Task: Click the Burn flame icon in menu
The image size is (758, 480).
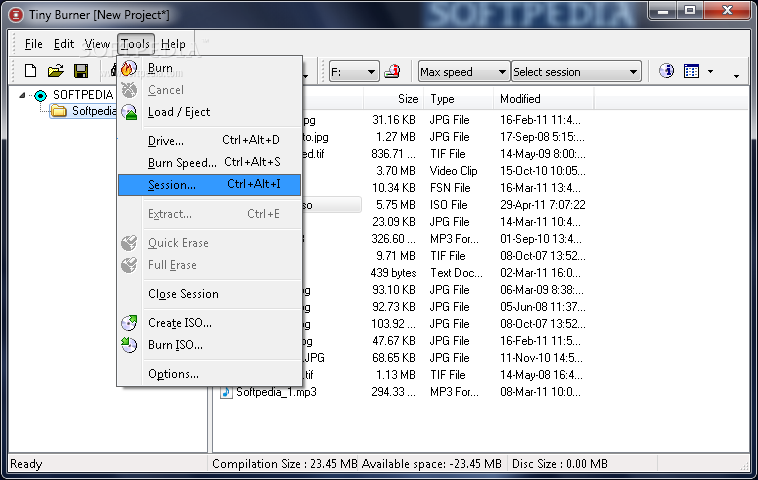Action: [x=129, y=68]
